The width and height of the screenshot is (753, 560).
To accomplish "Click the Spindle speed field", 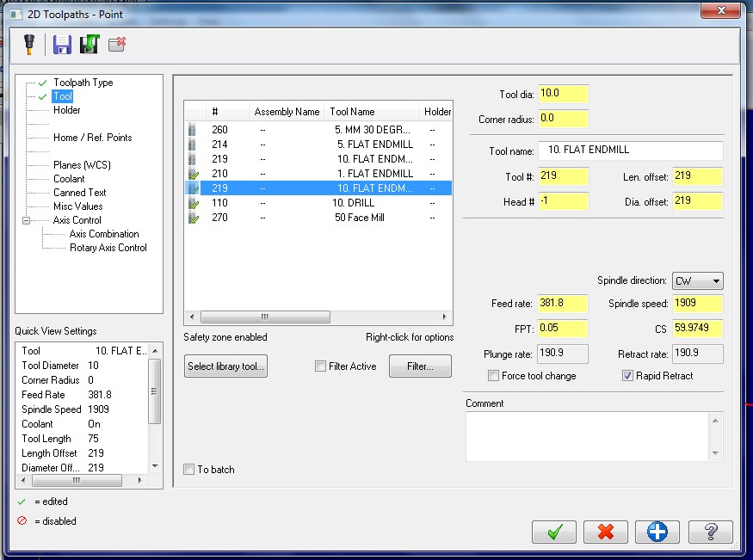I will pos(698,304).
